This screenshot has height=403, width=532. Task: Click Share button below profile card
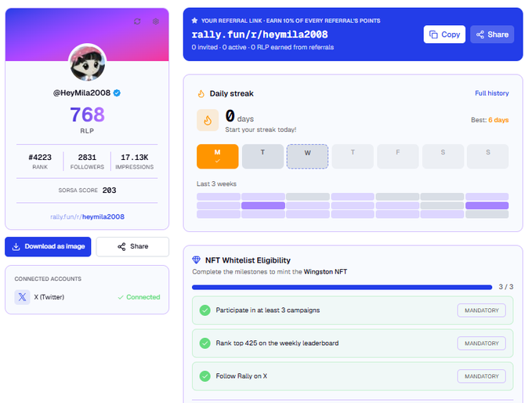(x=132, y=246)
